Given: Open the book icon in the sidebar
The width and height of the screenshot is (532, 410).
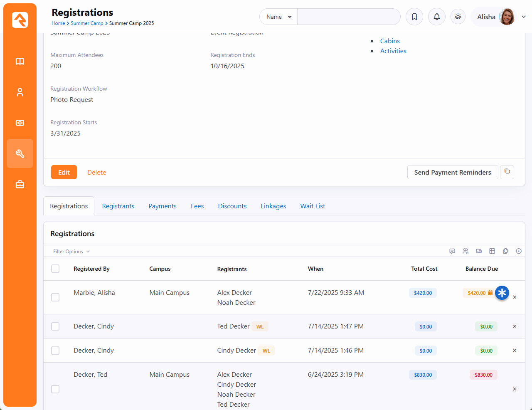Looking at the screenshot, I should click(20, 62).
